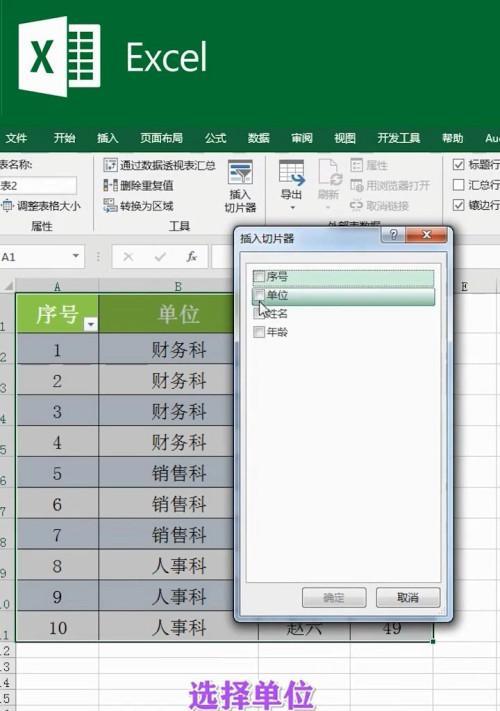The height and width of the screenshot is (711, 500).
Task: Click the select-all corner of the sheet
Action: (x=8, y=286)
